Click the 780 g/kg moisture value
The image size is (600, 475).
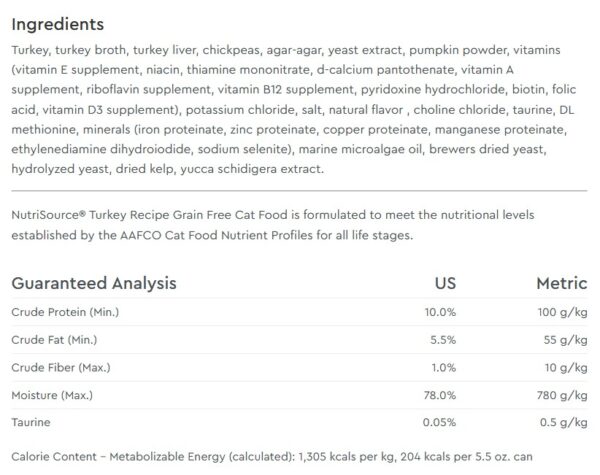click(x=562, y=395)
